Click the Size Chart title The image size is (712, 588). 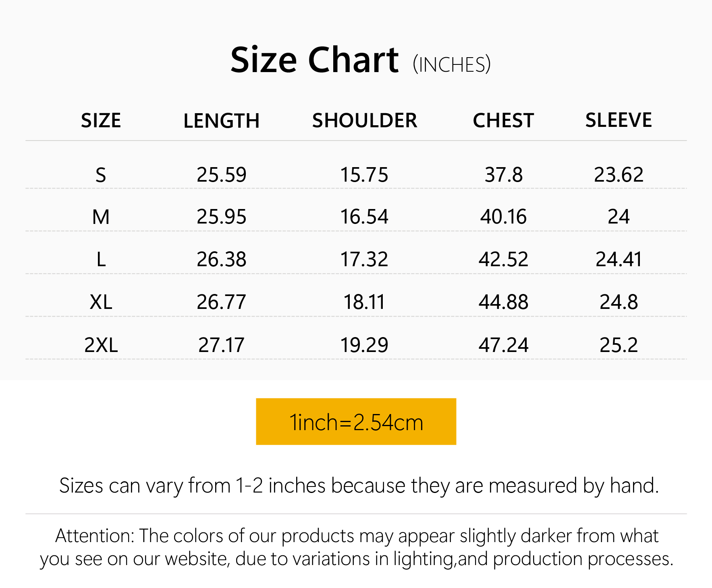[314, 60]
